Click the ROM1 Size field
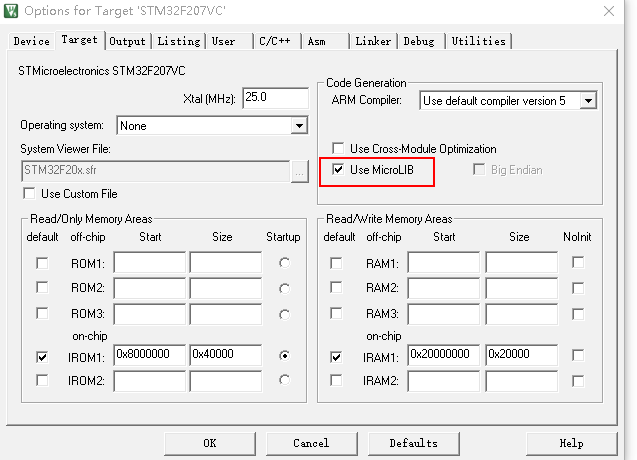637x460 pixels. pos(226,262)
